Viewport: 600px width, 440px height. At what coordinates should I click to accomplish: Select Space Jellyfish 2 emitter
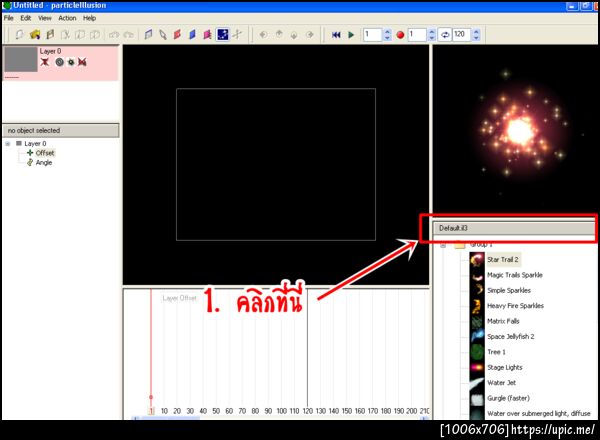click(510, 336)
